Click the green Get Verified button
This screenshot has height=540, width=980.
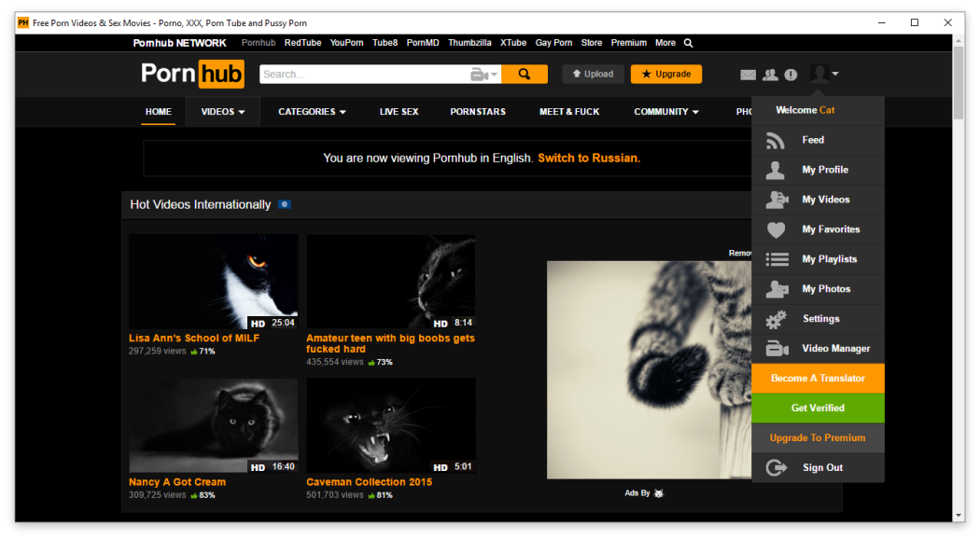819,408
